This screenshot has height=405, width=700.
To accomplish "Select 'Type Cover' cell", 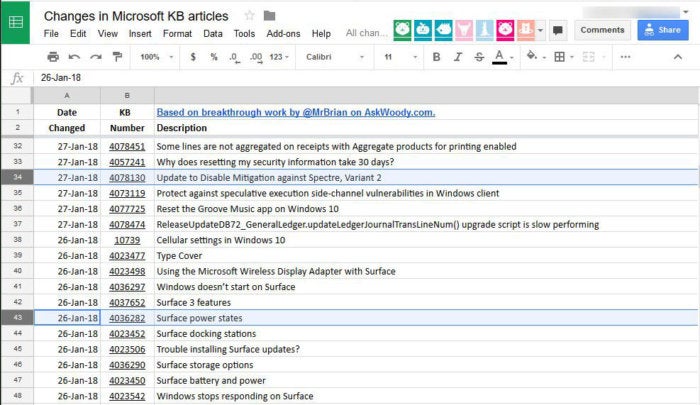I will pyautogui.click(x=426, y=255).
